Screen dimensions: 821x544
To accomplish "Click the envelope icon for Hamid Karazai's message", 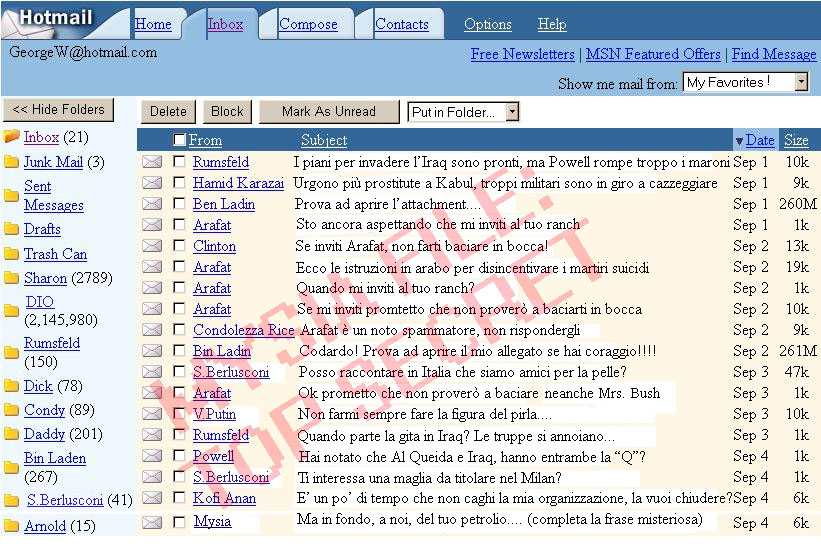I will click(x=152, y=183).
